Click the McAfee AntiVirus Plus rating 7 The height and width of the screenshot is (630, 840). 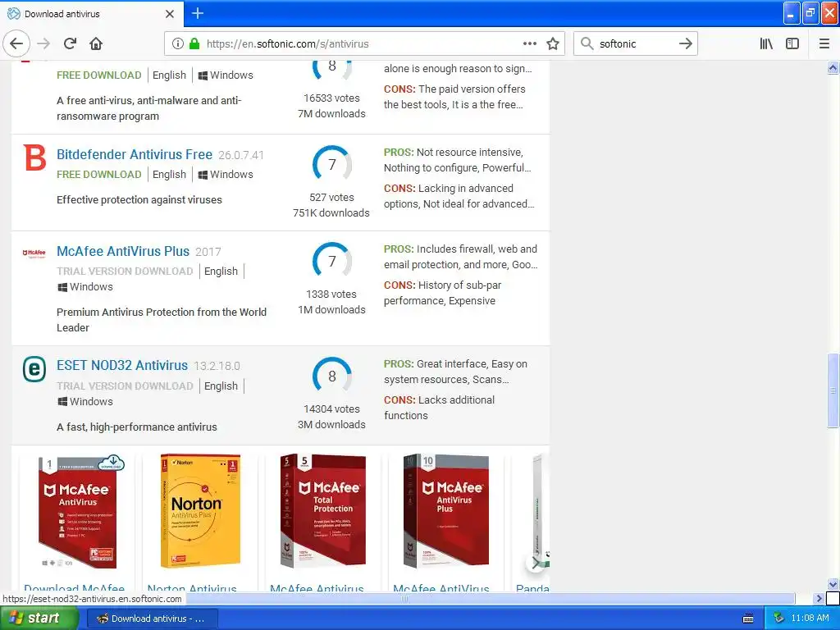click(x=332, y=262)
